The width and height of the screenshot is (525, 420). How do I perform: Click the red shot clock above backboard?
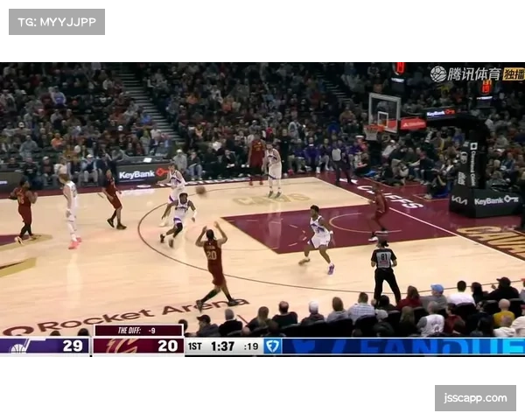(x=399, y=67)
